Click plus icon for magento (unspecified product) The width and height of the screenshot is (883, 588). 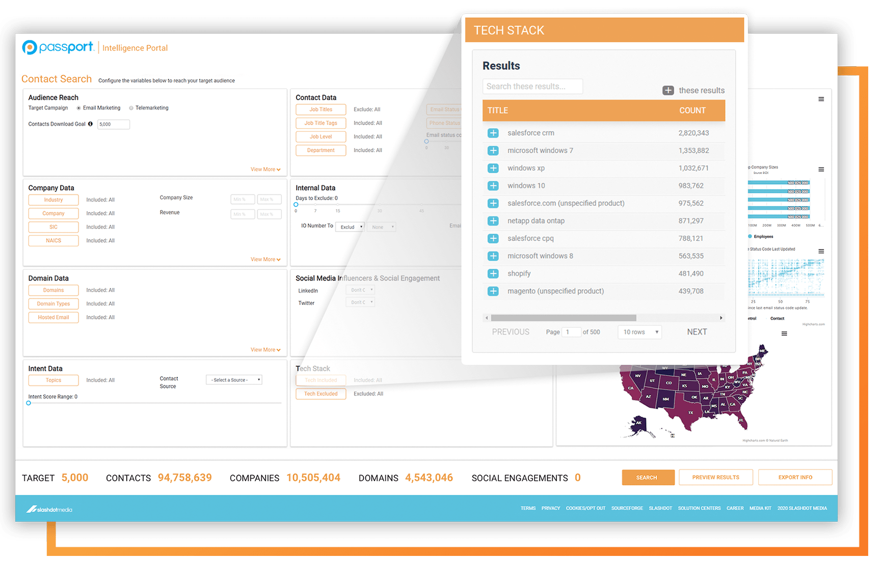(x=493, y=291)
